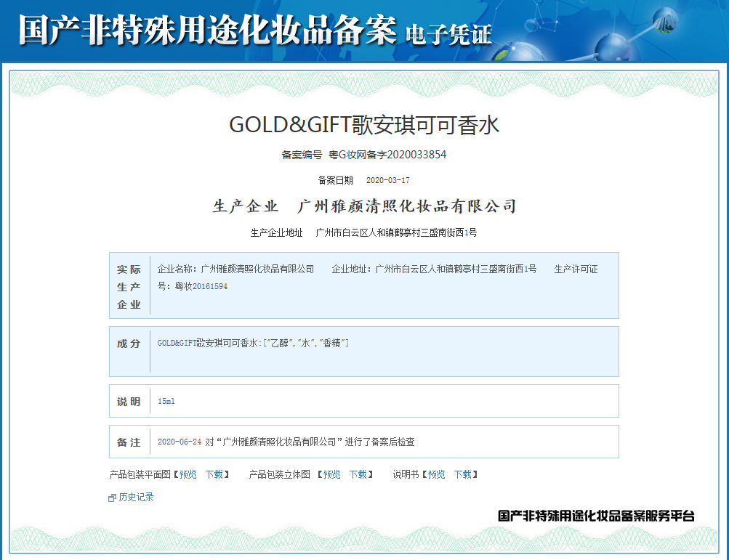
Task: Click the ingredients list text with 乙醇, 水, 香精
Action: point(253,344)
